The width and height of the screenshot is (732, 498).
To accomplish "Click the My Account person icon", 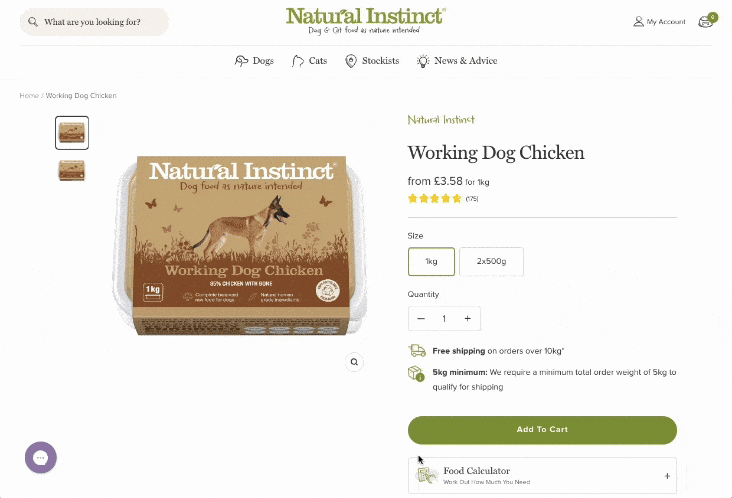I will coord(639,21).
